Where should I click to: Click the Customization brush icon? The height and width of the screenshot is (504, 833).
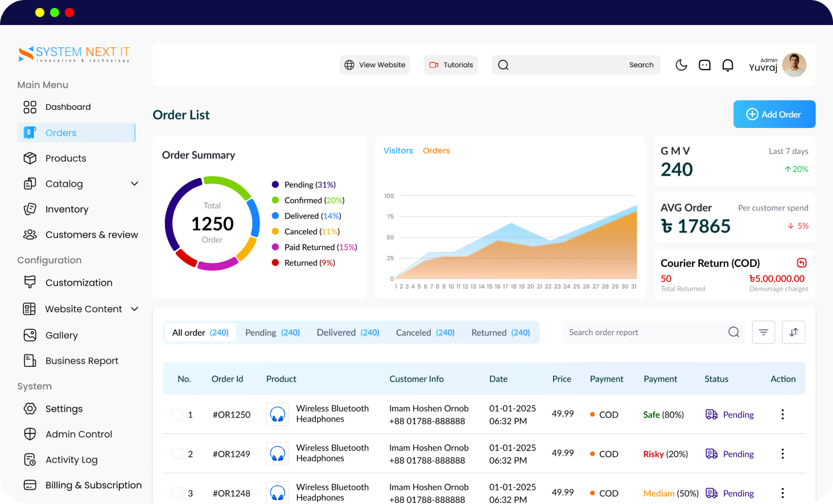30,282
